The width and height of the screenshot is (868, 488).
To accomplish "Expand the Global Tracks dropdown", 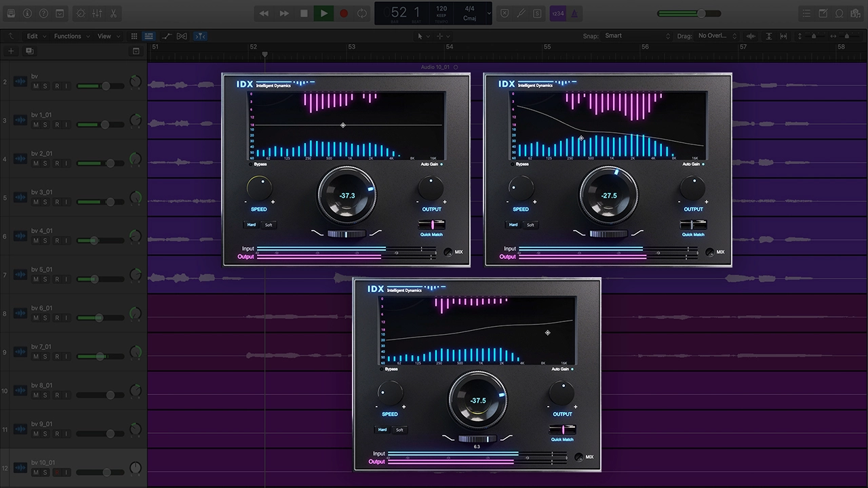I will (x=136, y=51).
